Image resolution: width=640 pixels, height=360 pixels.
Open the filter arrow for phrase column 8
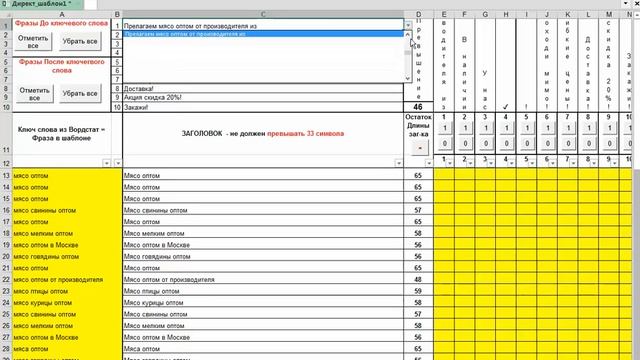(594, 163)
